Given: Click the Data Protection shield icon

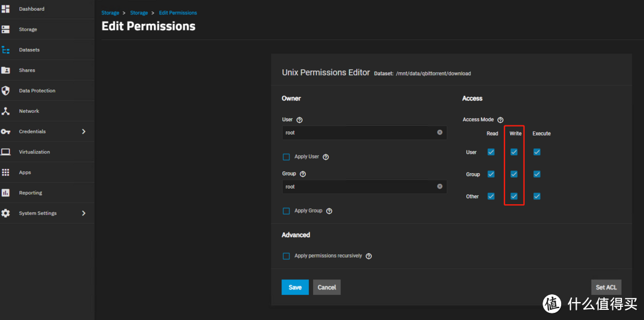Looking at the screenshot, I should click(x=6, y=91).
